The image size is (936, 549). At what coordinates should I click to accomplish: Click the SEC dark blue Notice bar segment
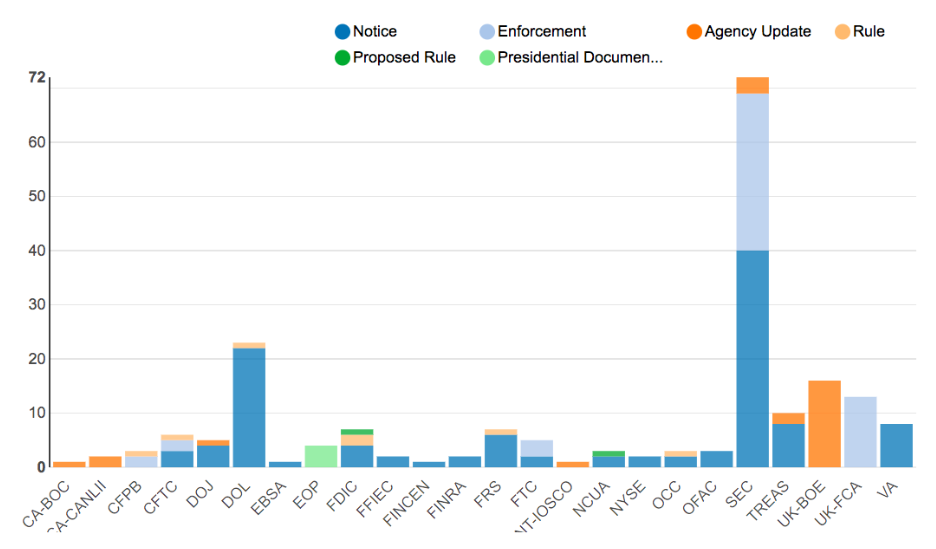[752, 358]
